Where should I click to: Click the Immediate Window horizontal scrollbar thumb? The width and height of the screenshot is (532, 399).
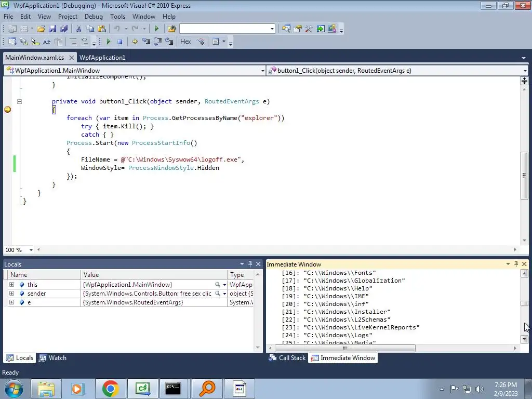(x=345, y=349)
